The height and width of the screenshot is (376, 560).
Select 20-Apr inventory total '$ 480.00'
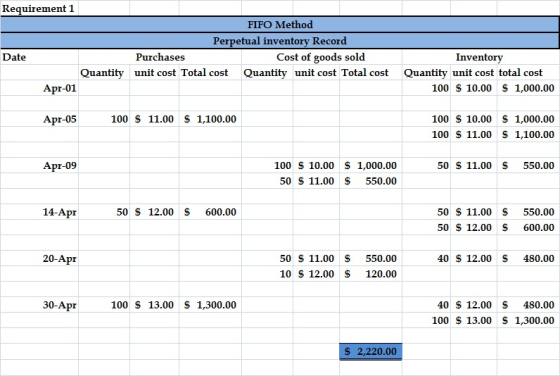pyautogui.click(x=528, y=259)
